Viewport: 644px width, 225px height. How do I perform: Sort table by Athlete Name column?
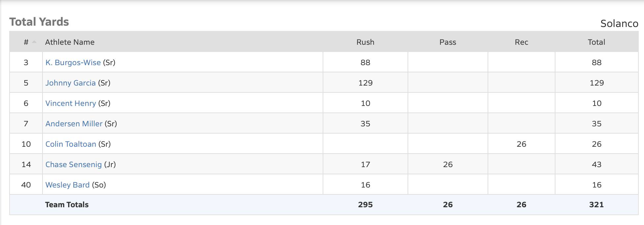click(x=70, y=42)
